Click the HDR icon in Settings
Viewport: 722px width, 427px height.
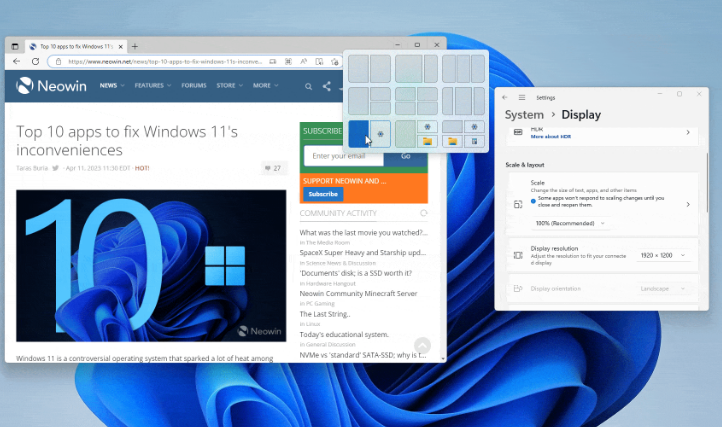(x=518, y=132)
